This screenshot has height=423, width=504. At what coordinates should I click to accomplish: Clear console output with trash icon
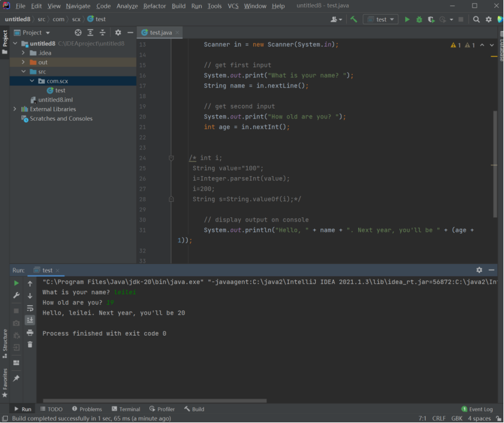click(x=30, y=345)
